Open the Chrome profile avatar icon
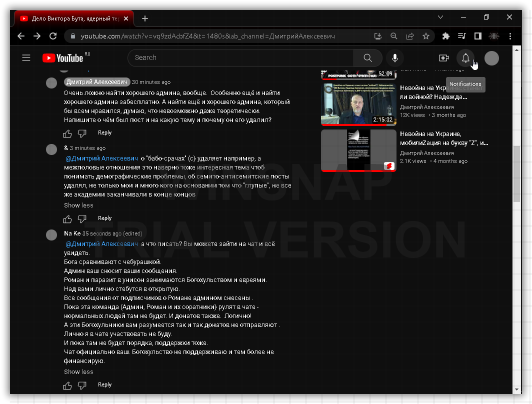 point(494,36)
